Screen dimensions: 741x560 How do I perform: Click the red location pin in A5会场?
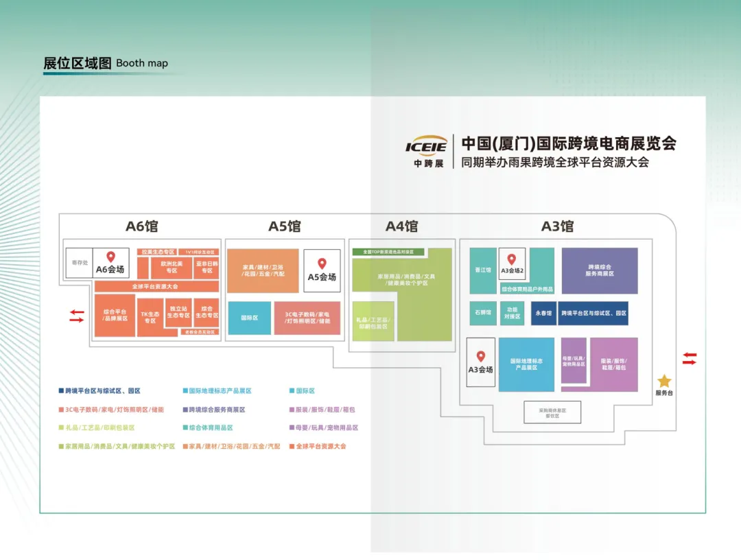pos(322,264)
